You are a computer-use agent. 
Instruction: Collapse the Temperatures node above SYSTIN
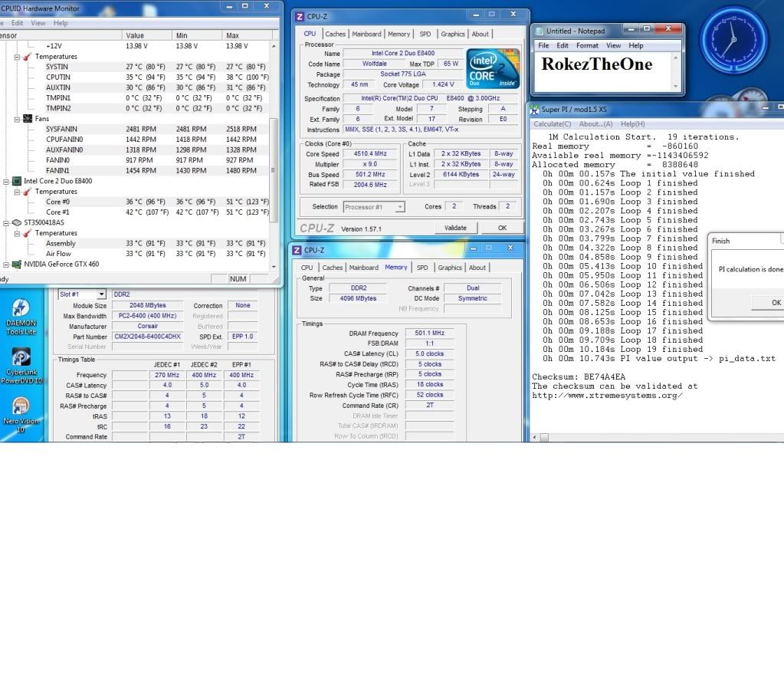[x=17, y=57]
